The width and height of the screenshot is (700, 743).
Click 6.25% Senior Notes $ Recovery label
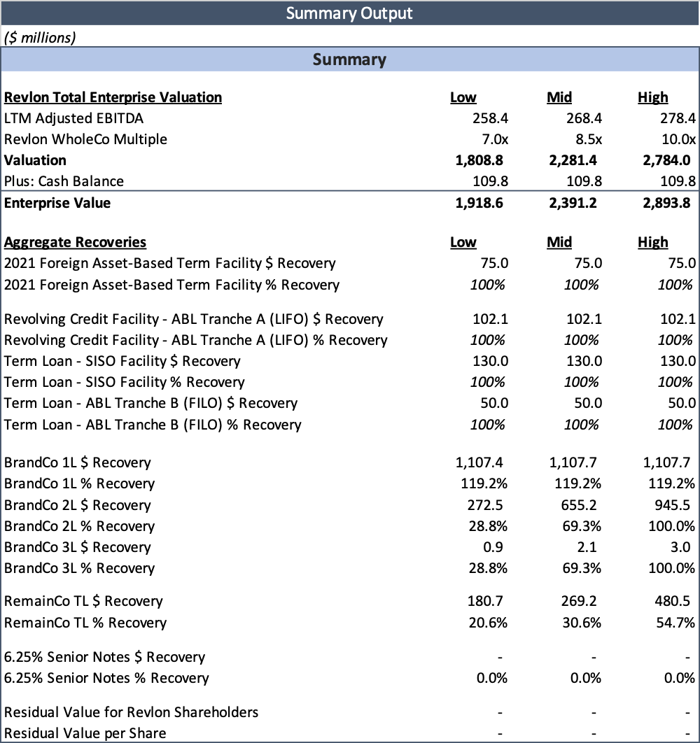[104, 657]
